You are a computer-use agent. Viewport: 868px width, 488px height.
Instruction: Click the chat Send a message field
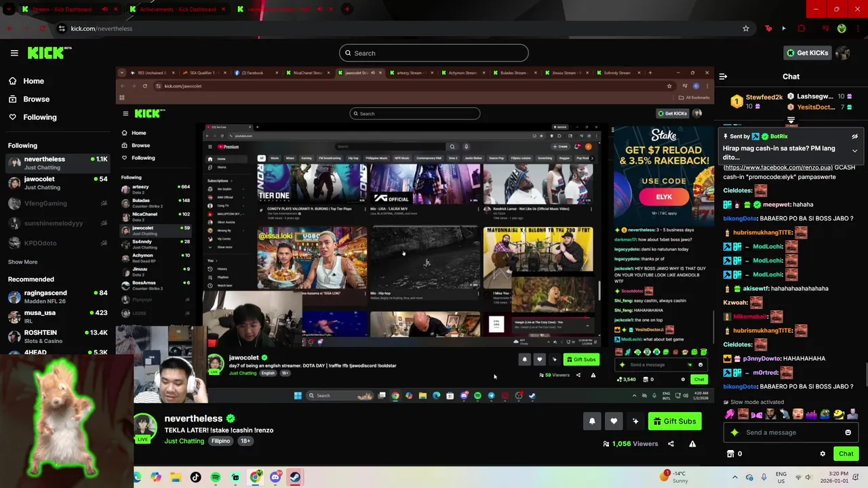click(x=792, y=432)
